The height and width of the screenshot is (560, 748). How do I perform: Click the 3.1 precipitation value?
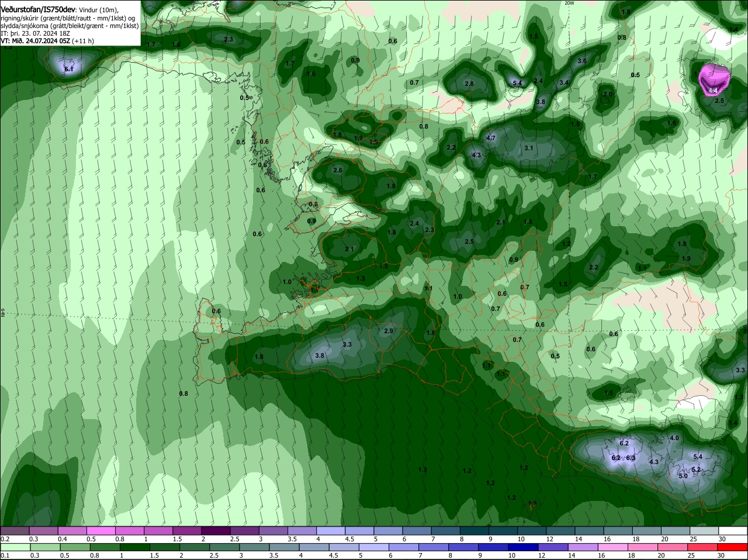(529, 148)
